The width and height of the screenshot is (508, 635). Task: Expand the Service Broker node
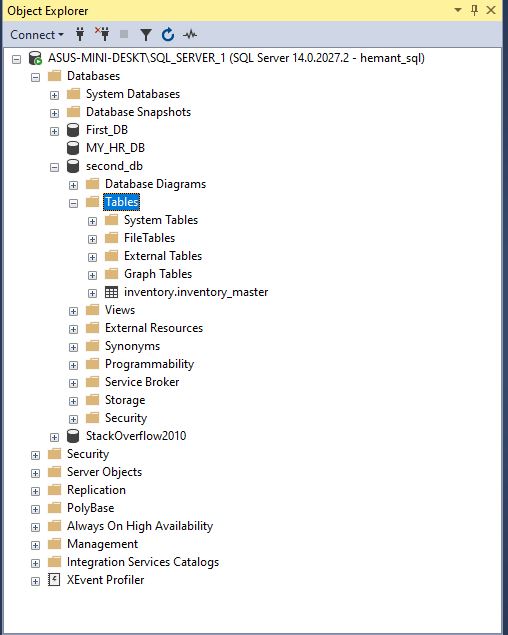[73, 384]
